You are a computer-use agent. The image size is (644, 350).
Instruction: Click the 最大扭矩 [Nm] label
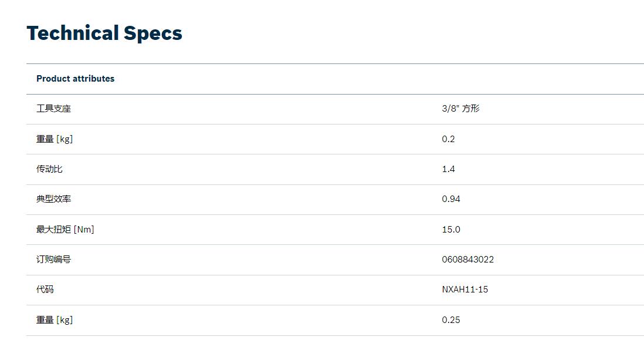tap(65, 230)
